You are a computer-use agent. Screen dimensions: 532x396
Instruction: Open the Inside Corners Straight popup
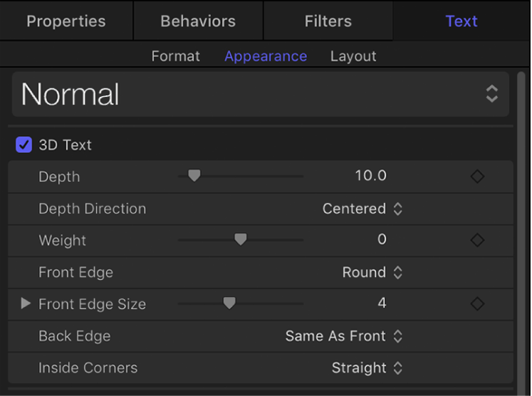coord(367,368)
